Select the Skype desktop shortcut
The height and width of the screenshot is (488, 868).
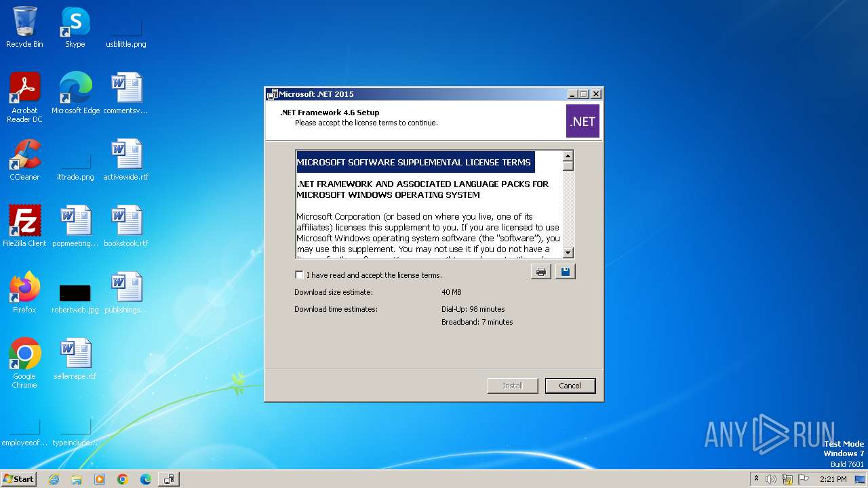click(x=75, y=27)
